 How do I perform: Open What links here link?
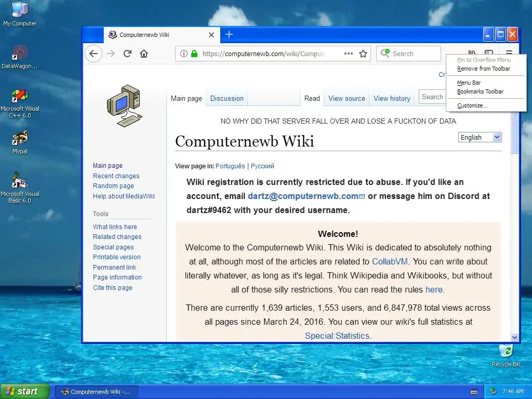115,227
